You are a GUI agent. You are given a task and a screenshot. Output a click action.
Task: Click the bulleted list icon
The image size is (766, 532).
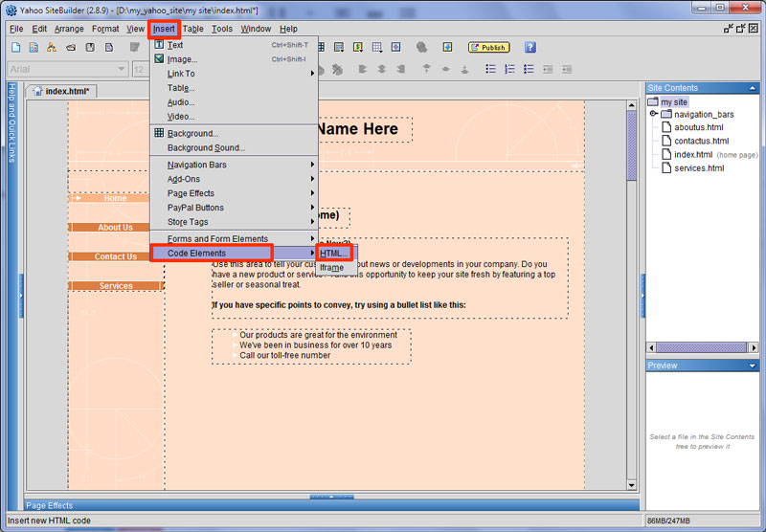(x=490, y=69)
